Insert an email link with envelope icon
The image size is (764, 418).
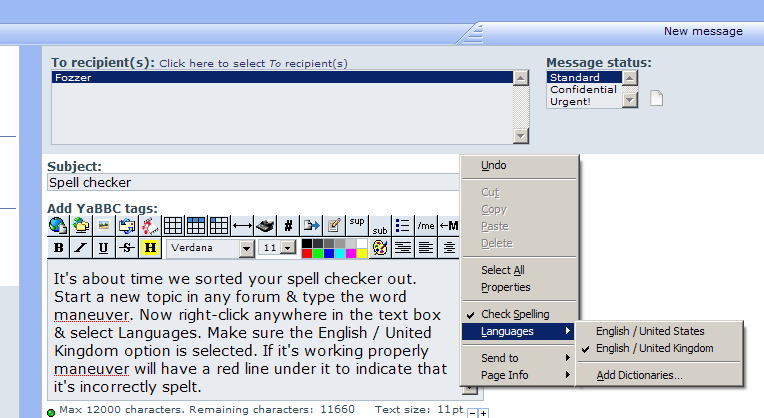(x=127, y=226)
